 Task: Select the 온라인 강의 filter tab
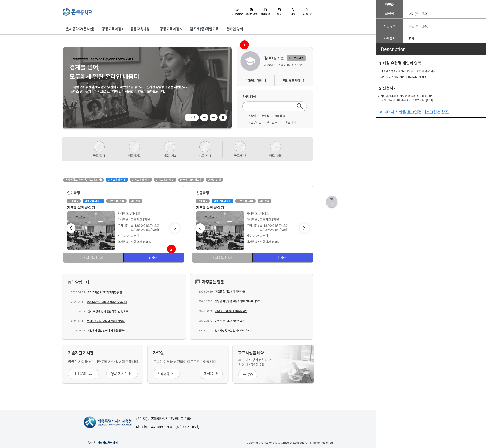[x=214, y=180]
